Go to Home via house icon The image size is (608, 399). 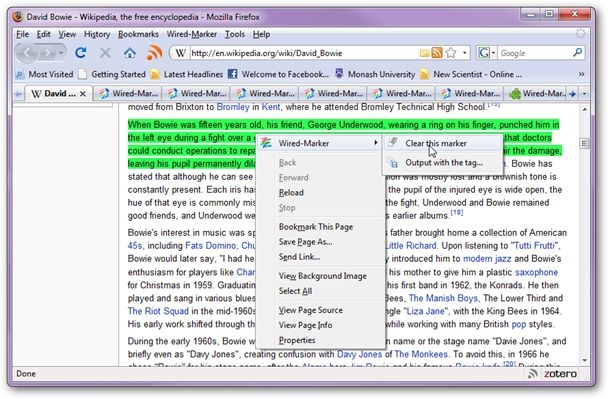130,53
